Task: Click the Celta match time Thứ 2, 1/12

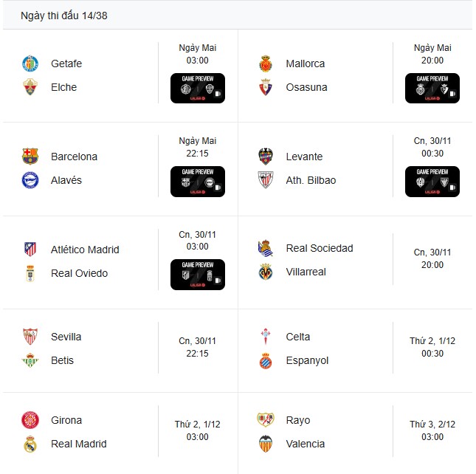Action: click(432, 347)
